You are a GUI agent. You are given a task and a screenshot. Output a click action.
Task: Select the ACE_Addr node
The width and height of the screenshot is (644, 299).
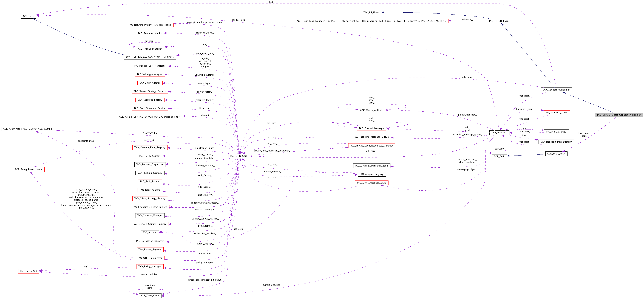499,157
